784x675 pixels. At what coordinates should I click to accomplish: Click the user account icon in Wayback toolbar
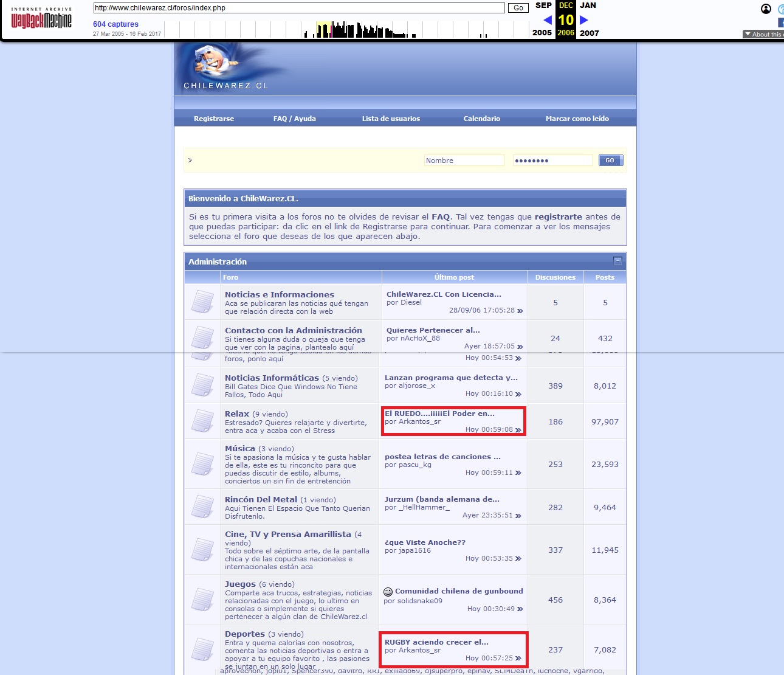coord(766,9)
